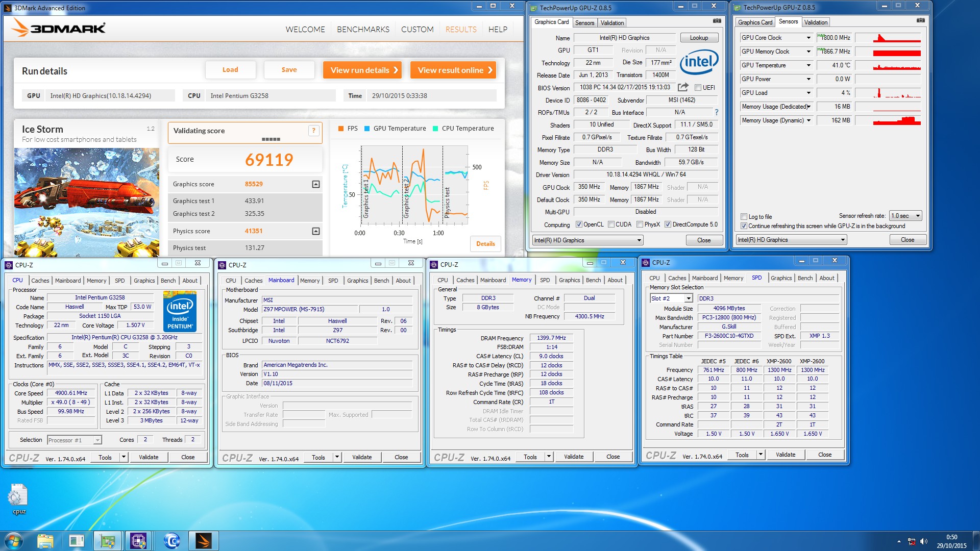Switch to Sensors tab in GPU-Z Graphics Card window
The image size is (980, 551).
(584, 23)
